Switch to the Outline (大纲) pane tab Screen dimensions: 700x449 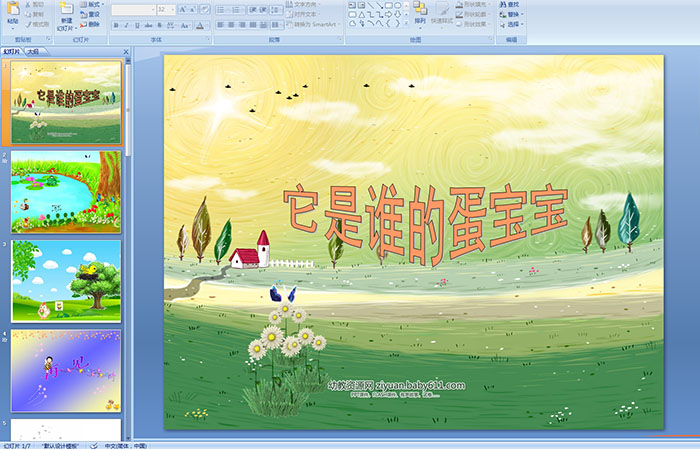pyautogui.click(x=33, y=52)
